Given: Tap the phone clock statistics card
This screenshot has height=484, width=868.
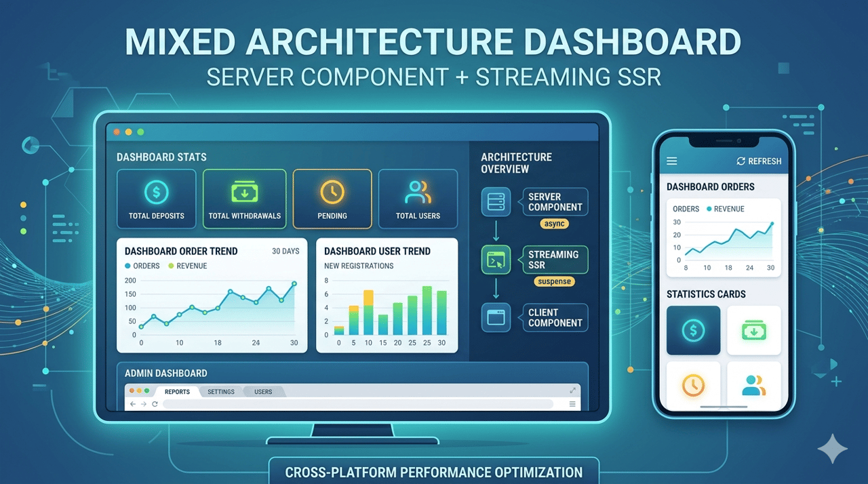Looking at the screenshot, I should (693, 385).
